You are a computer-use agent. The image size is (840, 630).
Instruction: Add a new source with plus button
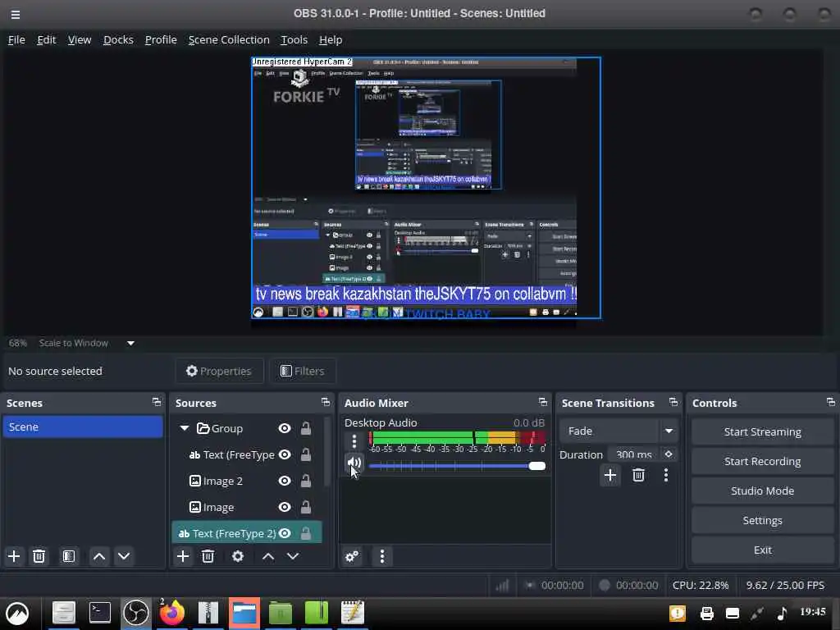183,556
